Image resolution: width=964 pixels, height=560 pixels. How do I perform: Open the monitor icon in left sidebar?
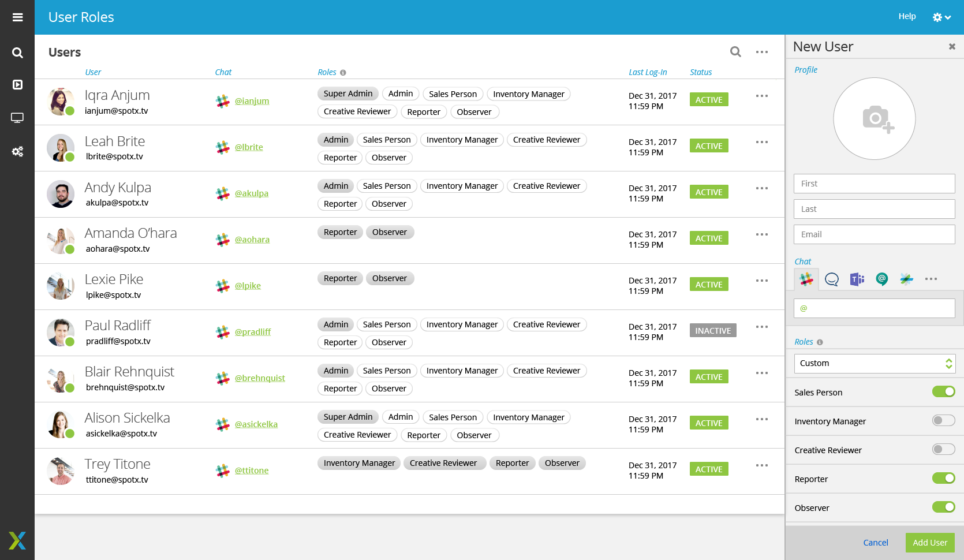[x=17, y=118]
